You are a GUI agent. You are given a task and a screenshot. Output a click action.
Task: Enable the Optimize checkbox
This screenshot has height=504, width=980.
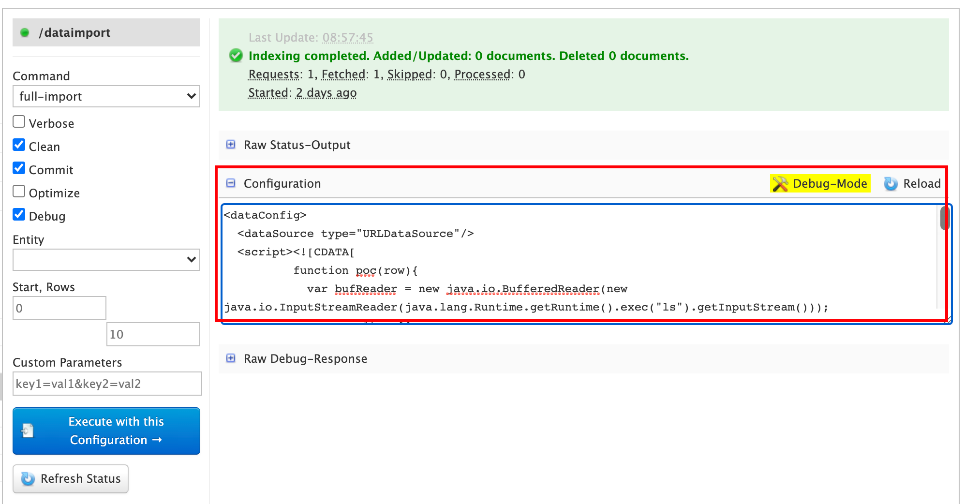pos(19,192)
